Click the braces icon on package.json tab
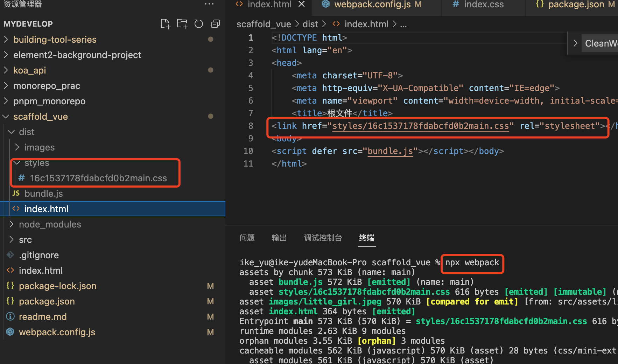 (x=540, y=4)
